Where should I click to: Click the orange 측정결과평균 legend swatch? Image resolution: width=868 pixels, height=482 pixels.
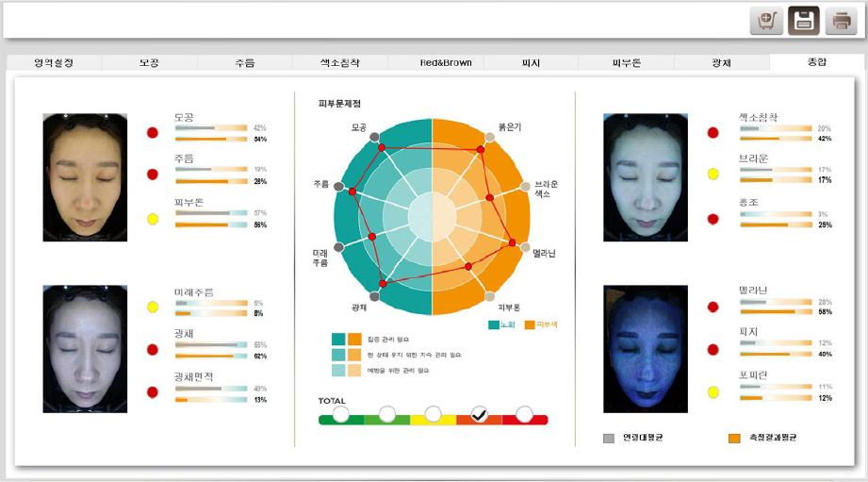[734, 438]
